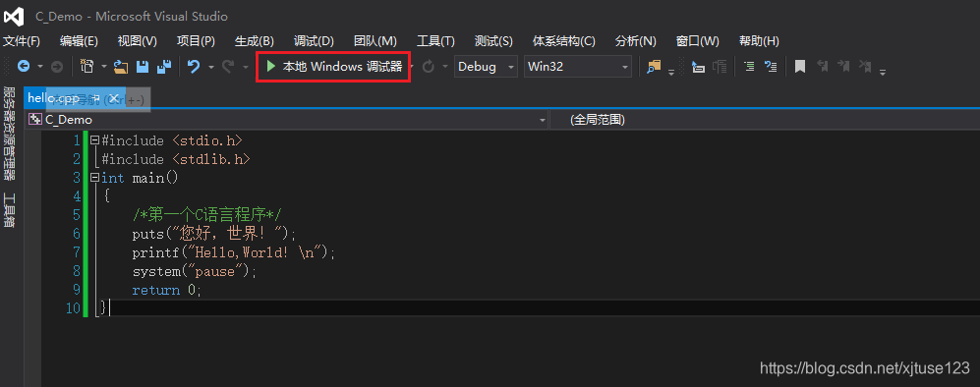
Task: Click the Visual Studio logo in title bar
Action: [x=15, y=16]
